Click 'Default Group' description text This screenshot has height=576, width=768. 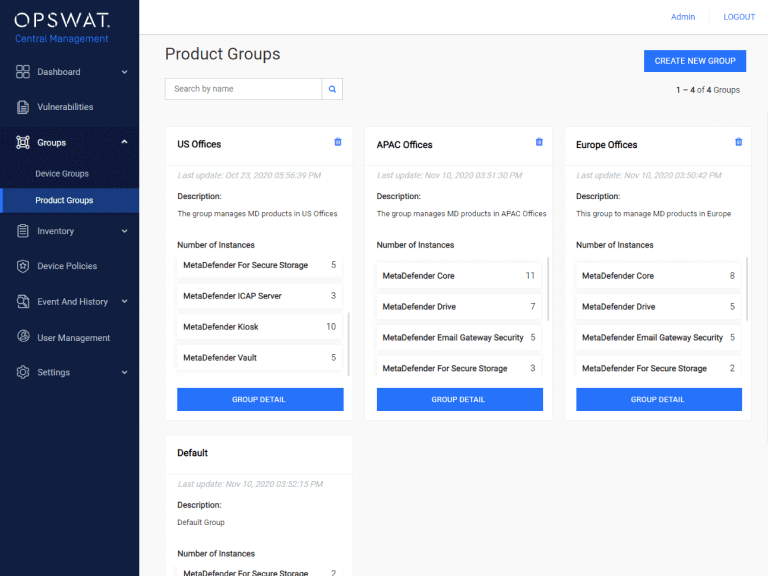tap(201, 523)
